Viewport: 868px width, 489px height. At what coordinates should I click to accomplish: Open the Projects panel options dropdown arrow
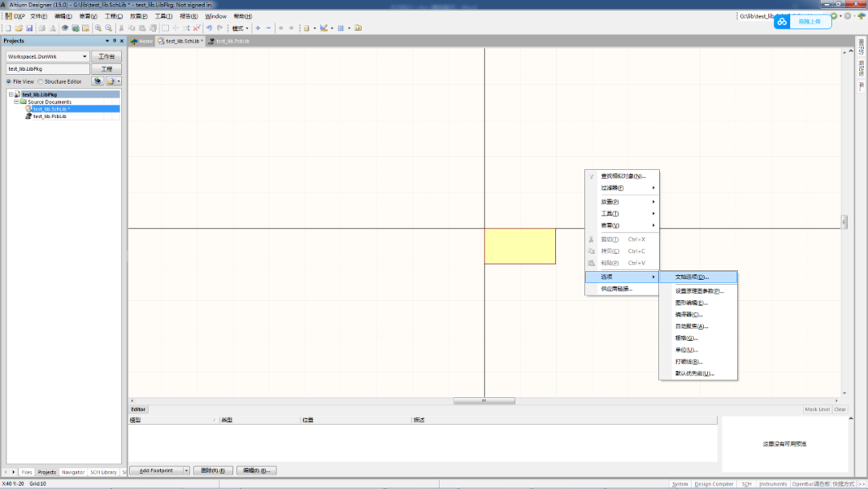108,40
